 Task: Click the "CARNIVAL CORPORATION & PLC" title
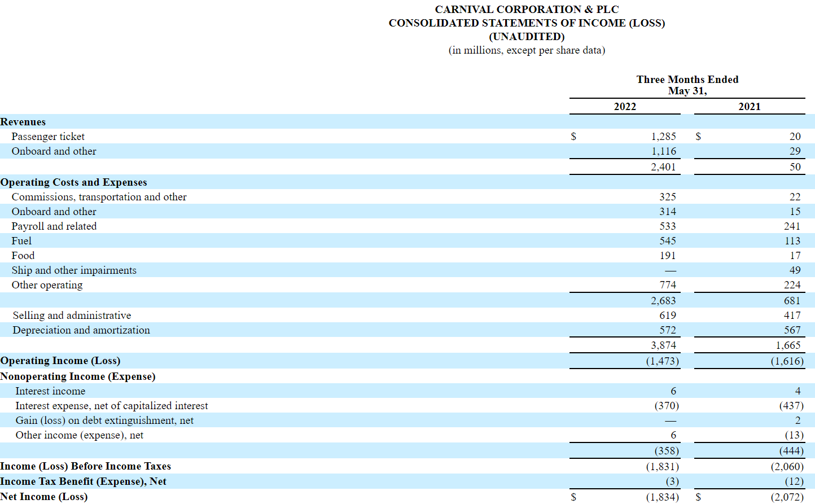(x=527, y=10)
